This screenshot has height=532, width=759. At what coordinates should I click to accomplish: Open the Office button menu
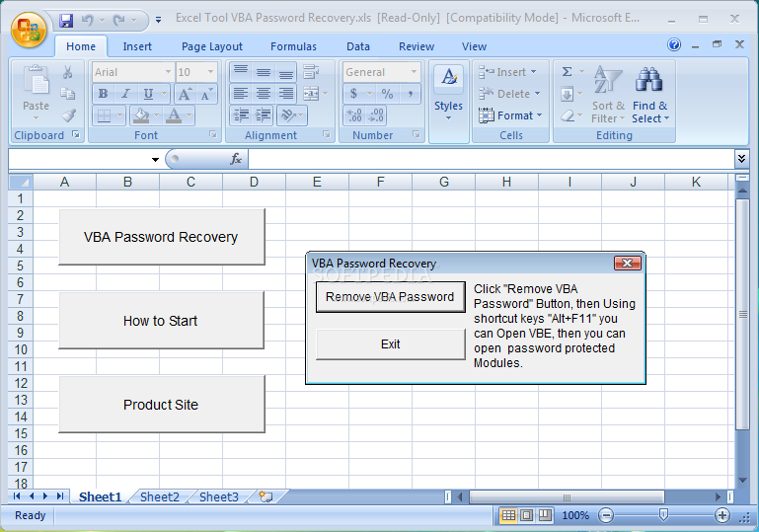(x=29, y=30)
